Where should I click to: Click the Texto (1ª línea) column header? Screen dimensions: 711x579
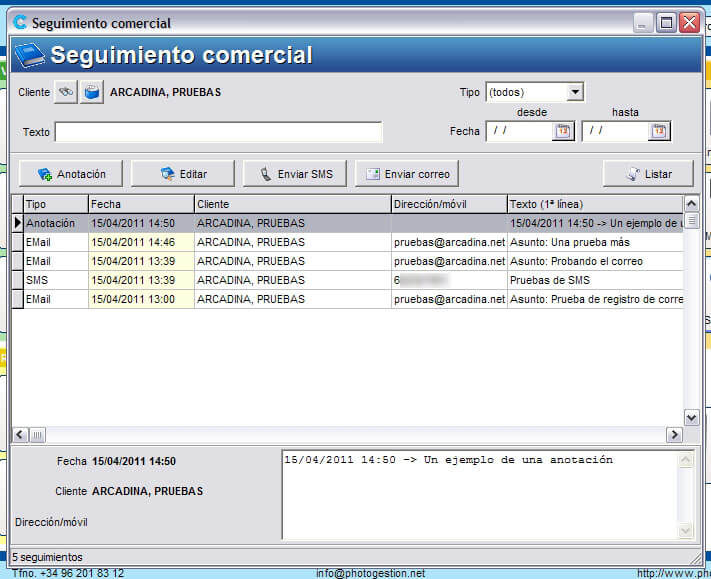click(x=595, y=204)
